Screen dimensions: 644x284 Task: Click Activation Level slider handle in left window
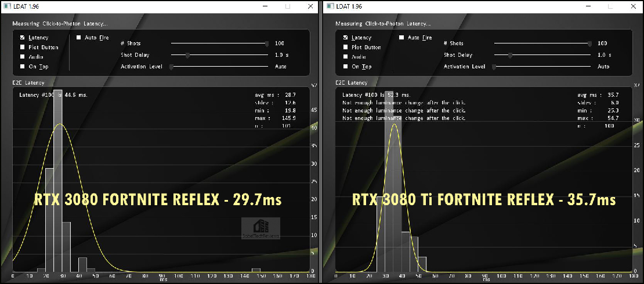pos(171,67)
